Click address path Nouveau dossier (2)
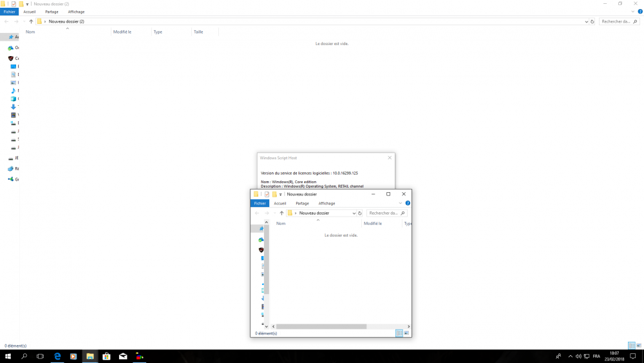Viewport: 644px width, 363px height. tap(66, 21)
